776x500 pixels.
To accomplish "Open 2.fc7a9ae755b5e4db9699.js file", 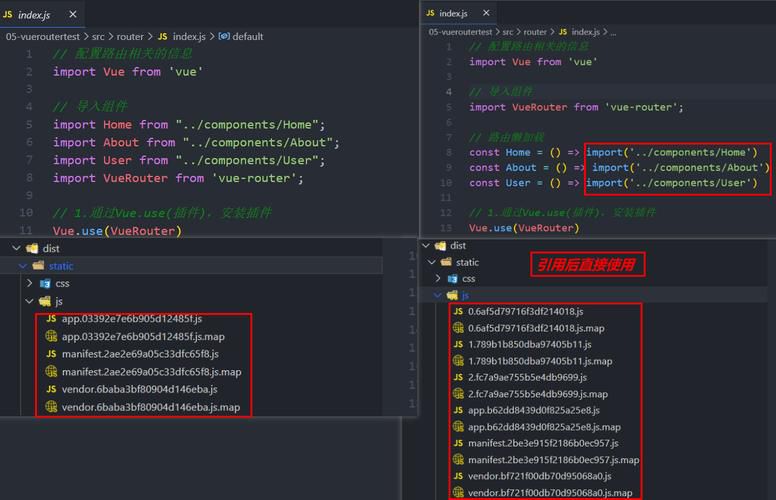I will [x=528, y=378].
